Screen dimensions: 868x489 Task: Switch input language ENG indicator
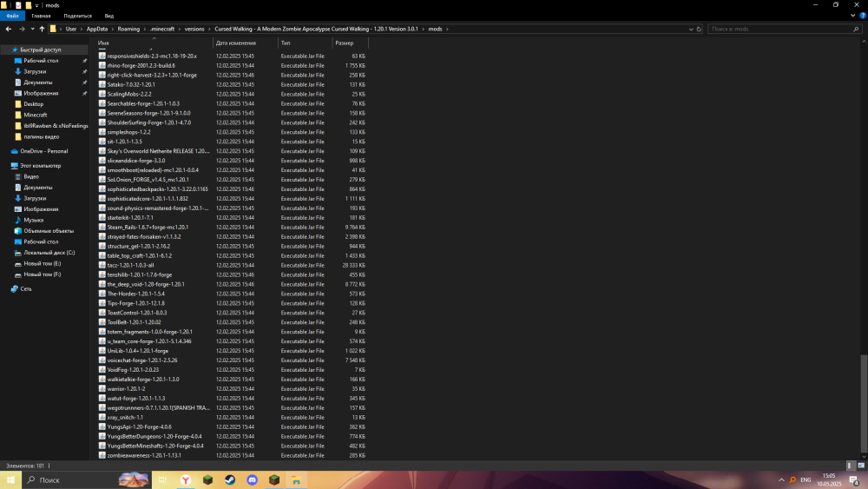[x=806, y=480]
